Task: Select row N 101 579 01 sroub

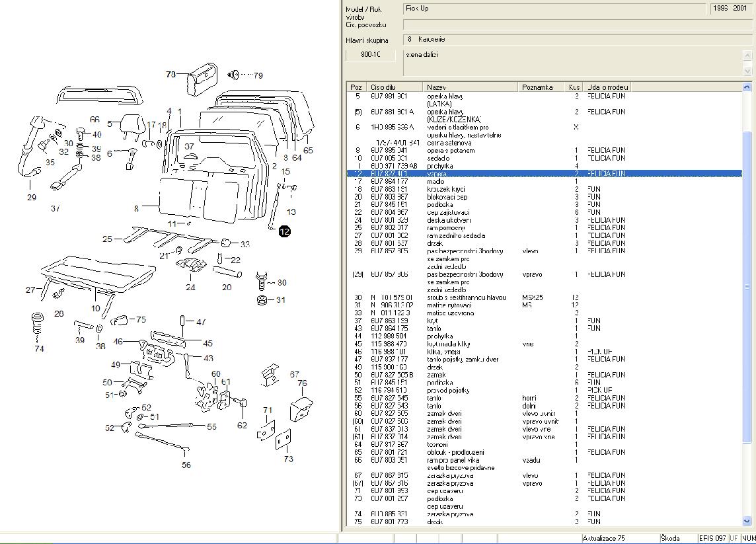Action: (545, 297)
